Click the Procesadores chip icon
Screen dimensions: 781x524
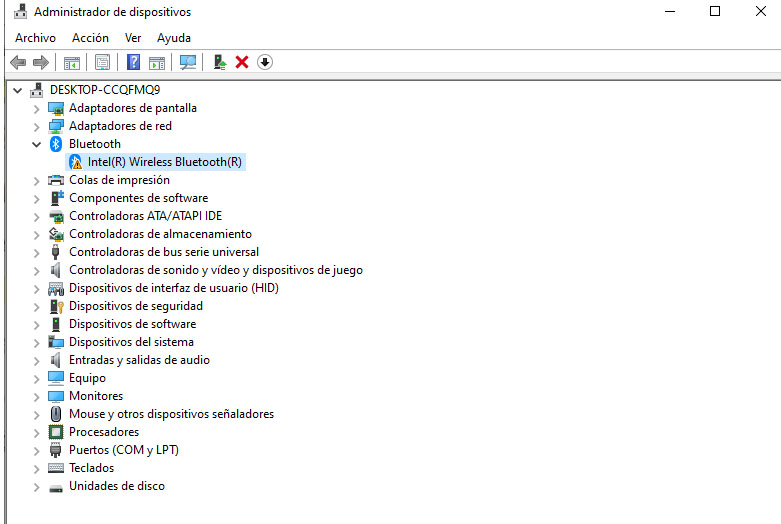point(56,432)
